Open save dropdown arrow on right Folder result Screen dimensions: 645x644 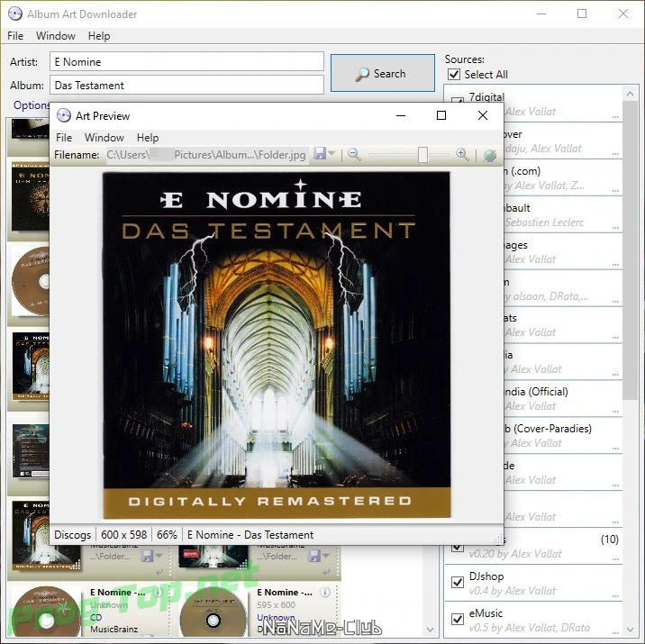(x=326, y=556)
